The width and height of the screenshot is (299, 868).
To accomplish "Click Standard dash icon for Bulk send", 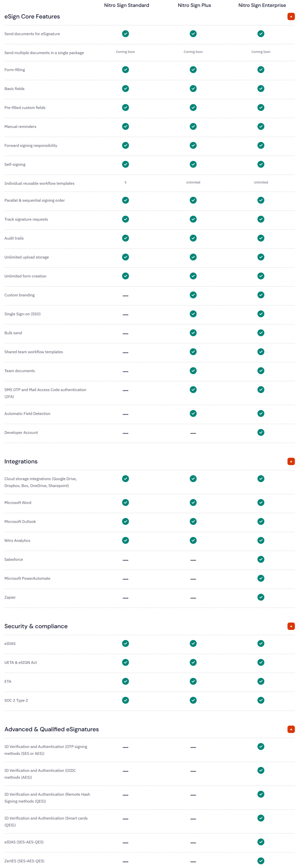I will (125, 334).
